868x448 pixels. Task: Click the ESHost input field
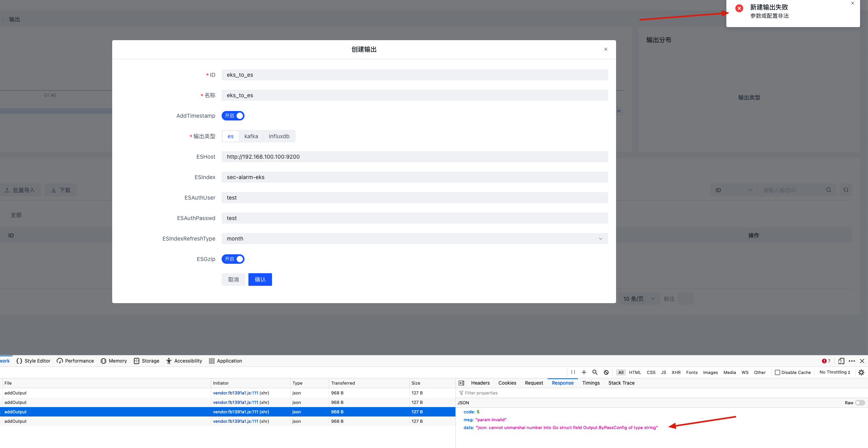point(415,157)
